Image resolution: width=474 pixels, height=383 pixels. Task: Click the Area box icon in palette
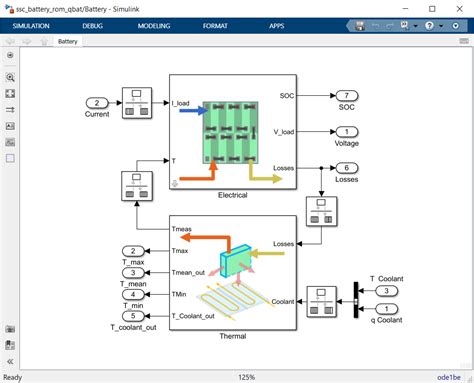coord(10,158)
